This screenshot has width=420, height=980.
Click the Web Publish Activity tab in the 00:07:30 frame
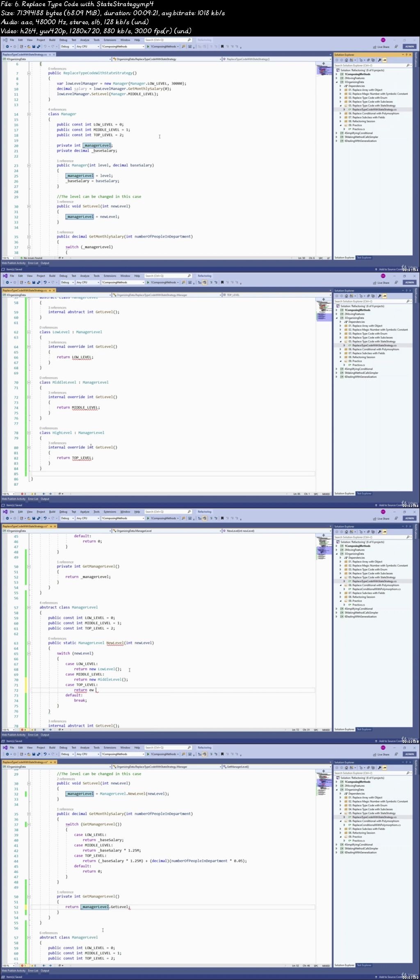(x=14, y=971)
